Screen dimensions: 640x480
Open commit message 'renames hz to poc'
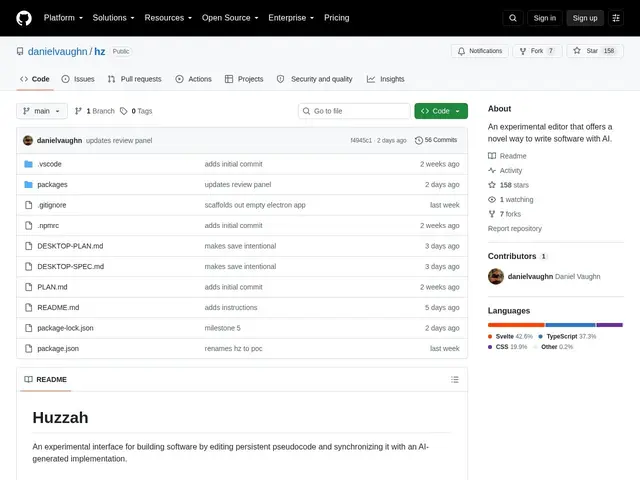click(x=233, y=349)
